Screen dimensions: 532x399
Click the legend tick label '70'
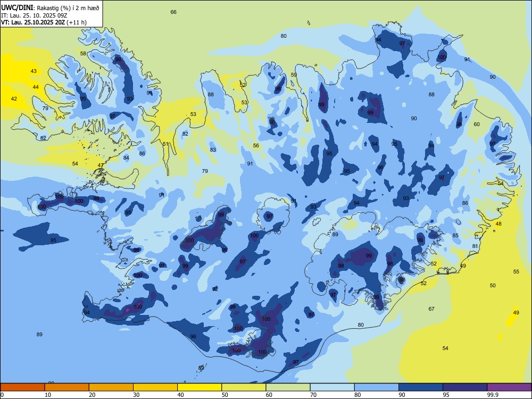tap(313, 395)
